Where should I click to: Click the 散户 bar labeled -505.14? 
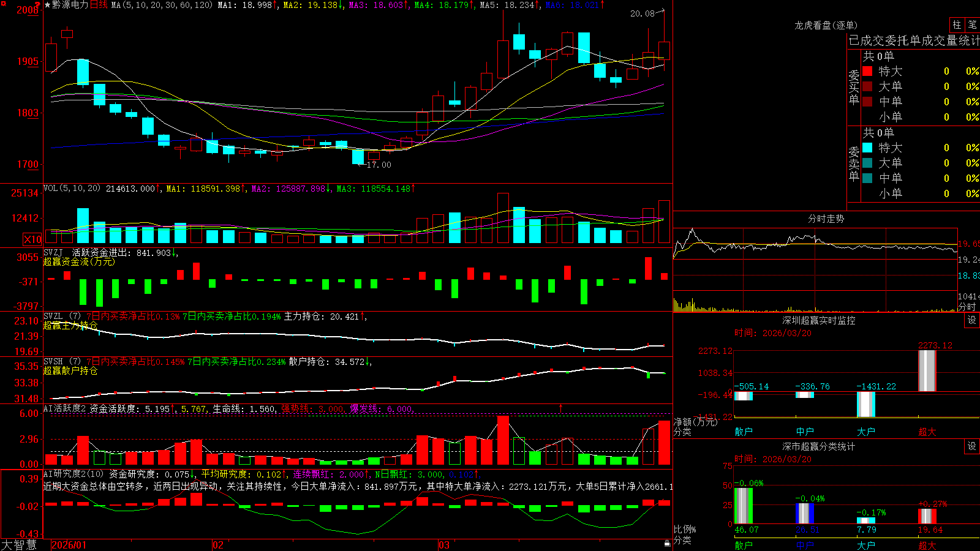coord(744,396)
